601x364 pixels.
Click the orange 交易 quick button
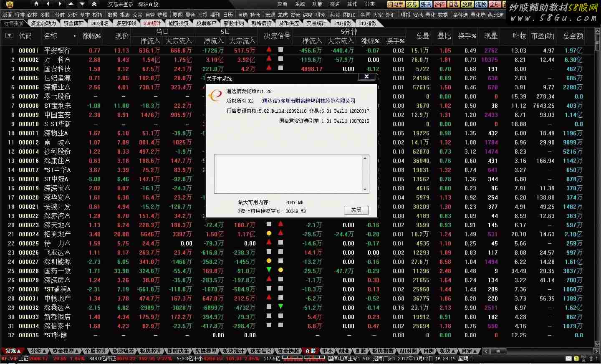(x=412, y=4)
